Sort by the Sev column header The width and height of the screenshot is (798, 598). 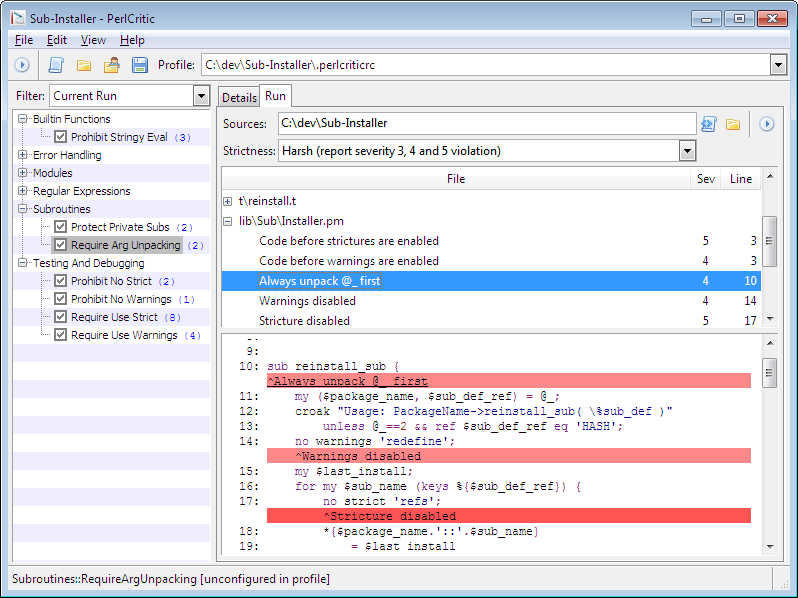click(705, 179)
